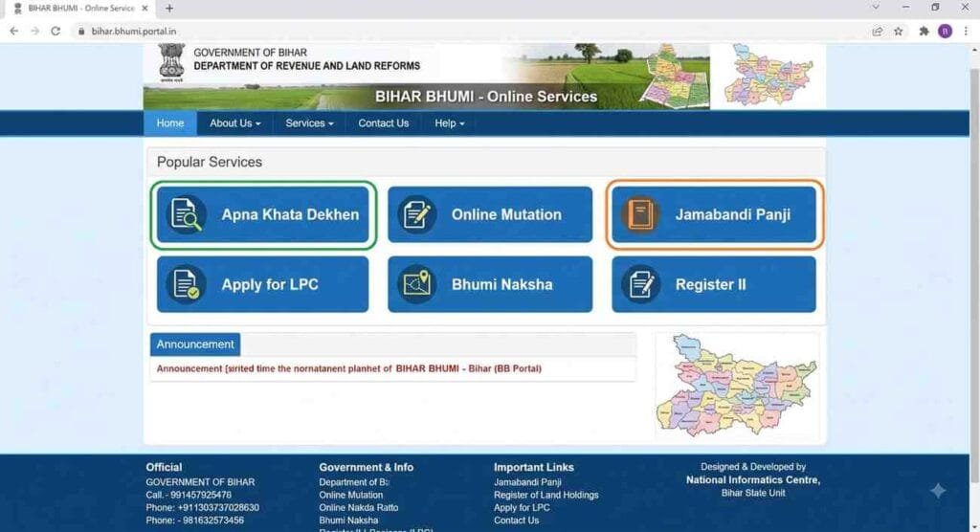Click the BIHAR BHUMI browser tab
Image resolution: width=980 pixels, height=532 pixels.
coord(81,9)
